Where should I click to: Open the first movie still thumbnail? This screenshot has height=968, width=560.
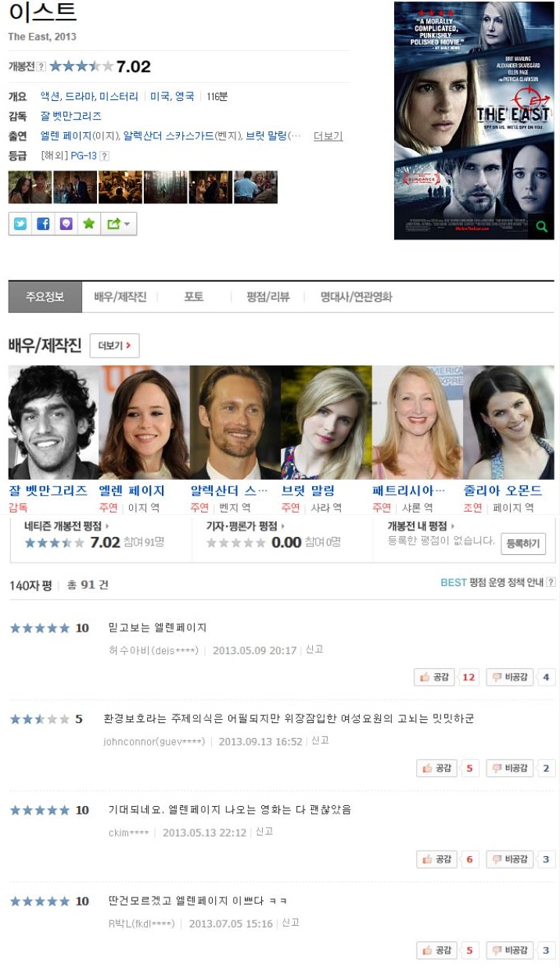[x=30, y=187]
